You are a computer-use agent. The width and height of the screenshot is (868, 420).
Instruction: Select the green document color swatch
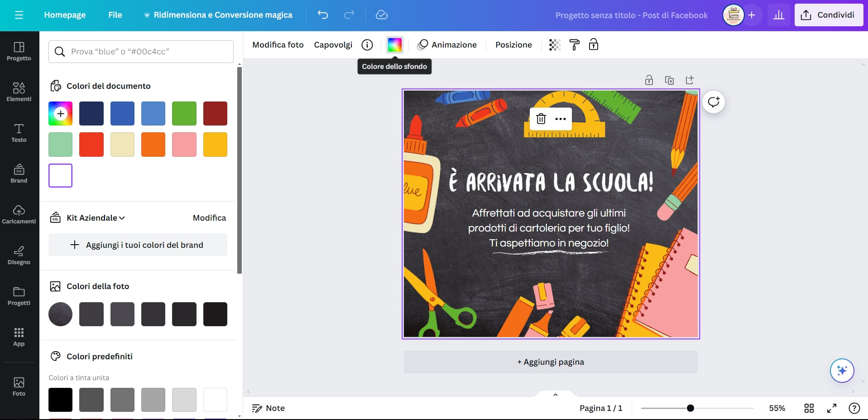(x=184, y=113)
